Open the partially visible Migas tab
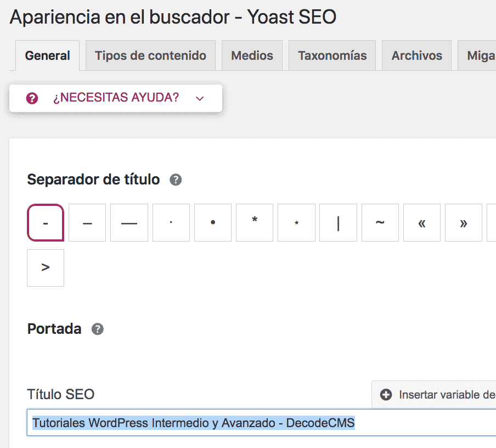 point(477,55)
